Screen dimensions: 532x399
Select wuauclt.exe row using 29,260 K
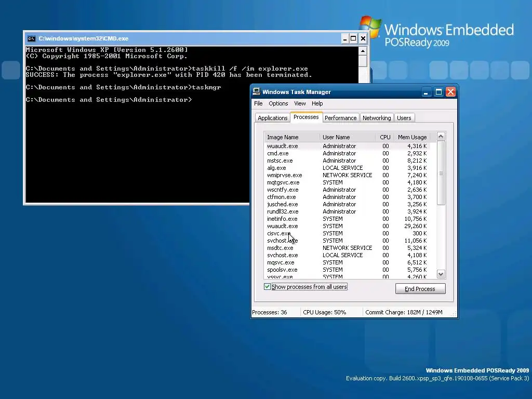pos(347,226)
